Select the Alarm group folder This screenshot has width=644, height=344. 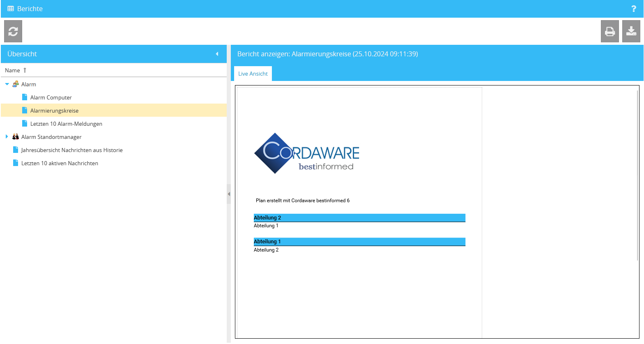click(x=29, y=84)
